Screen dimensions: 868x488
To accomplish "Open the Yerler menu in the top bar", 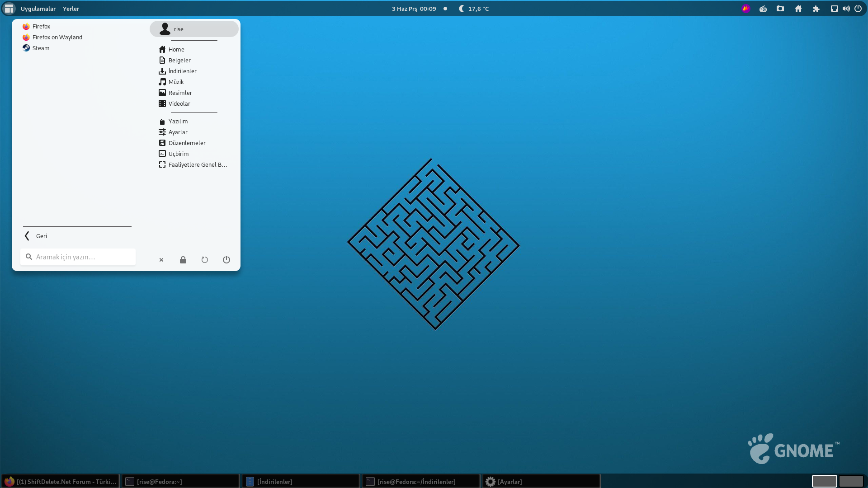I will (x=71, y=9).
